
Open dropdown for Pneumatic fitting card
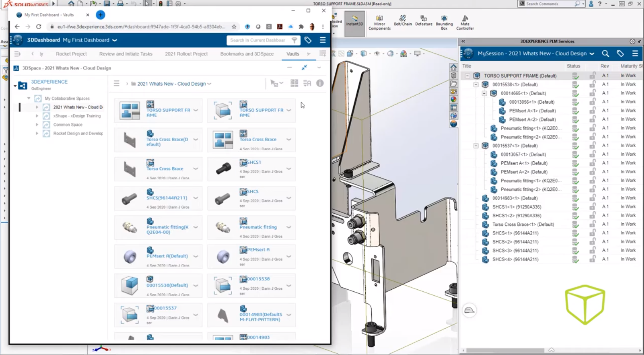pos(288,227)
